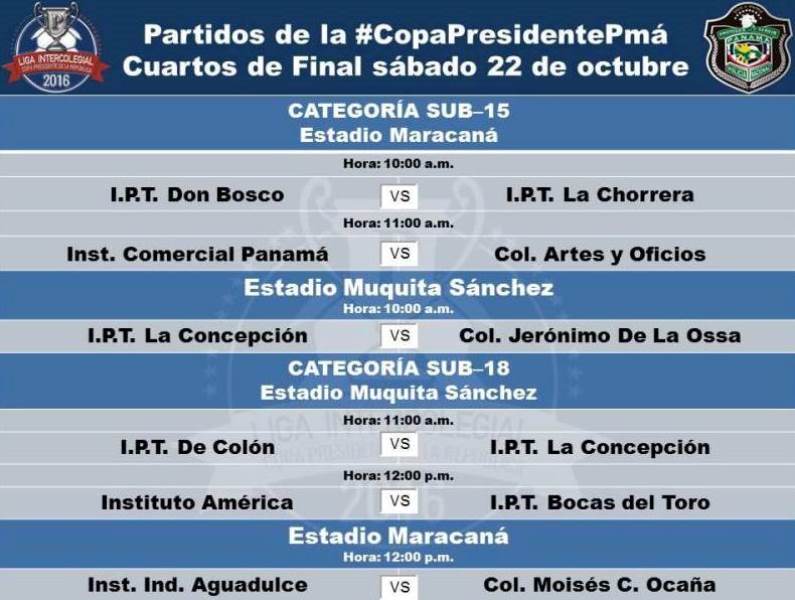
Task: Click VS box beside I.P.T. De Colón
Action: (x=399, y=444)
